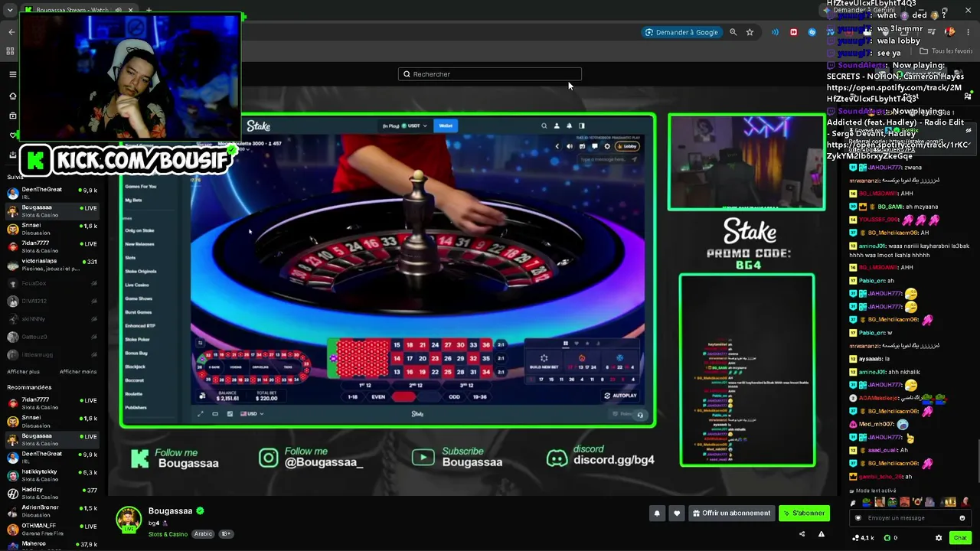Click the red fast-forward extension icon

coord(793,32)
